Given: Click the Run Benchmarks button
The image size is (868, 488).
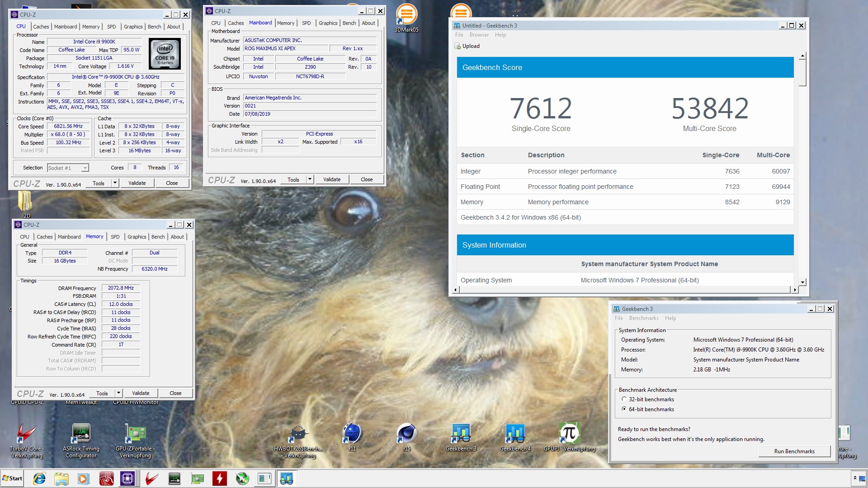Looking at the screenshot, I should [794, 451].
